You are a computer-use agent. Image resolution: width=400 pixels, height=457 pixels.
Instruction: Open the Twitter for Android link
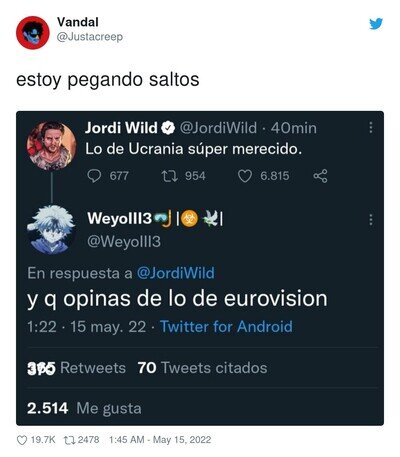pyautogui.click(x=226, y=327)
